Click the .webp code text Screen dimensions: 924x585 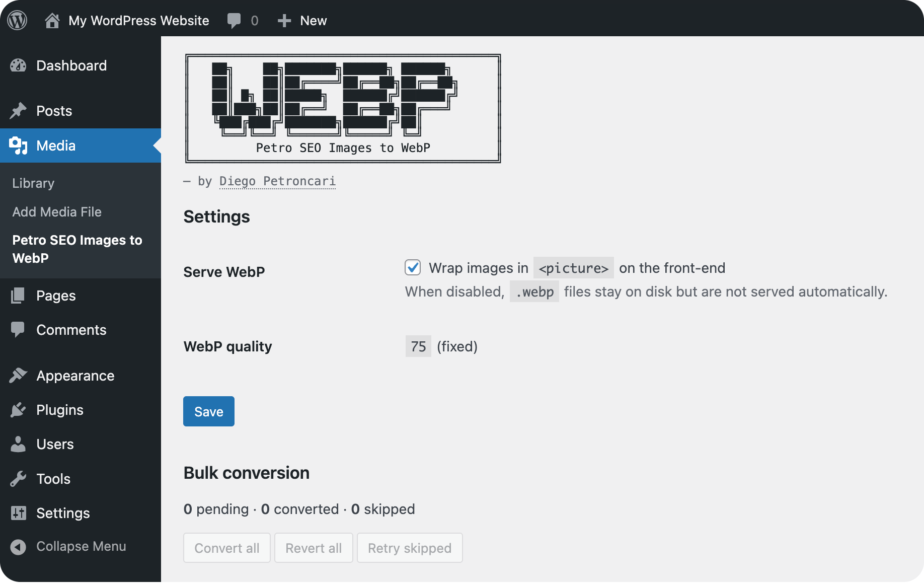click(534, 292)
